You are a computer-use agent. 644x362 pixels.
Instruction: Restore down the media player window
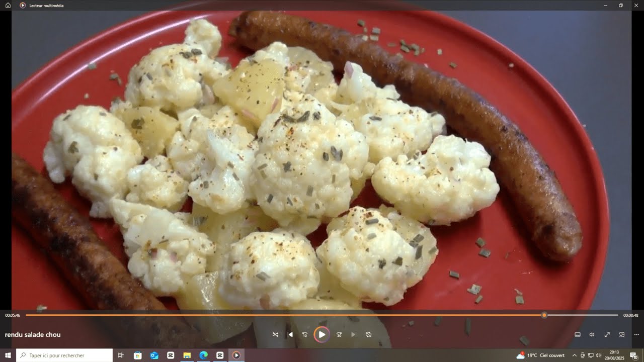click(x=621, y=5)
